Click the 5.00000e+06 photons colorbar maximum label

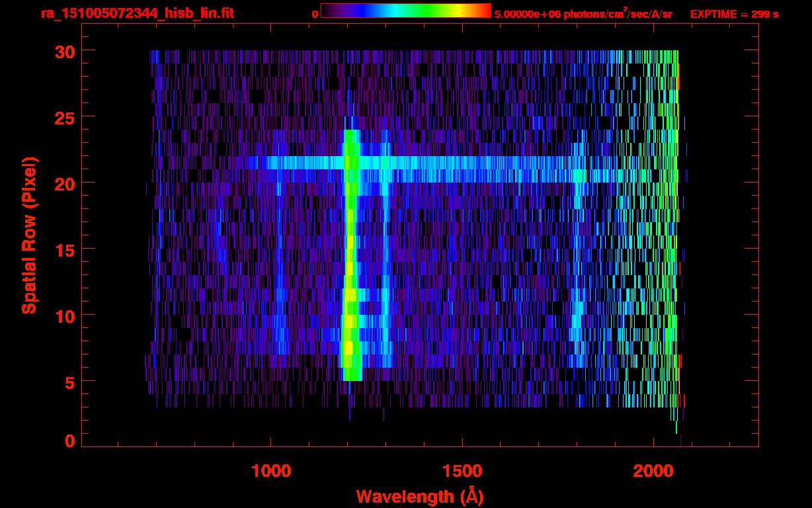[583, 14]
